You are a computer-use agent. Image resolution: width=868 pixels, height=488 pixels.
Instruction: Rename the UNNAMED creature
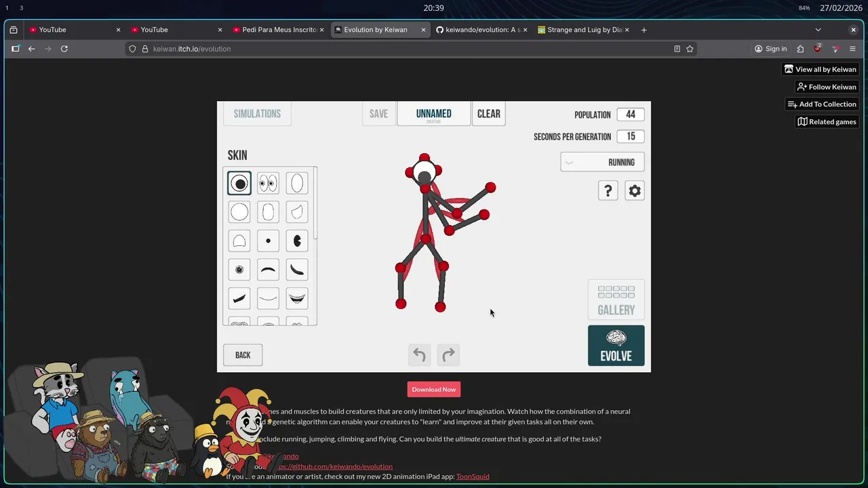[x=434, y=114]
